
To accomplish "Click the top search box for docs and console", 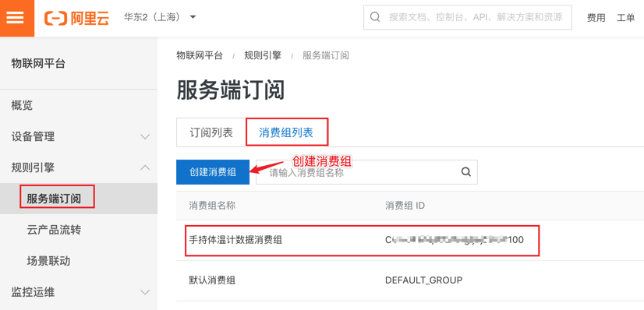I will point(467,17).
